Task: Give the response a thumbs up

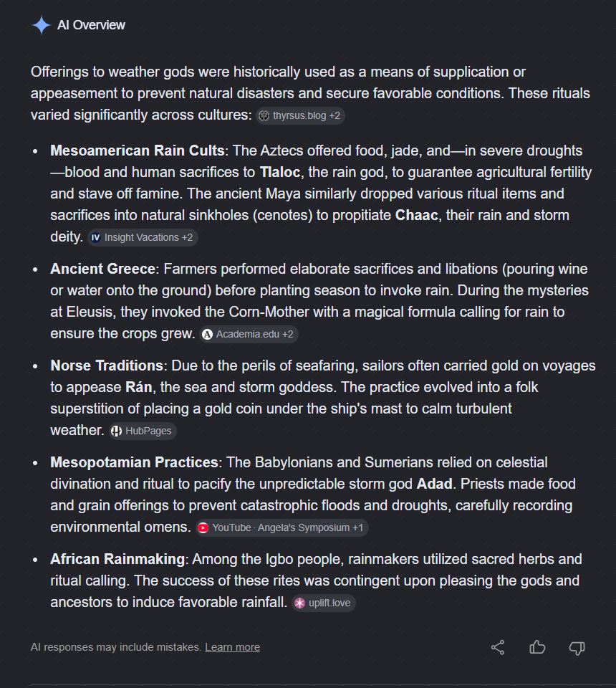Action: (537, 647)
